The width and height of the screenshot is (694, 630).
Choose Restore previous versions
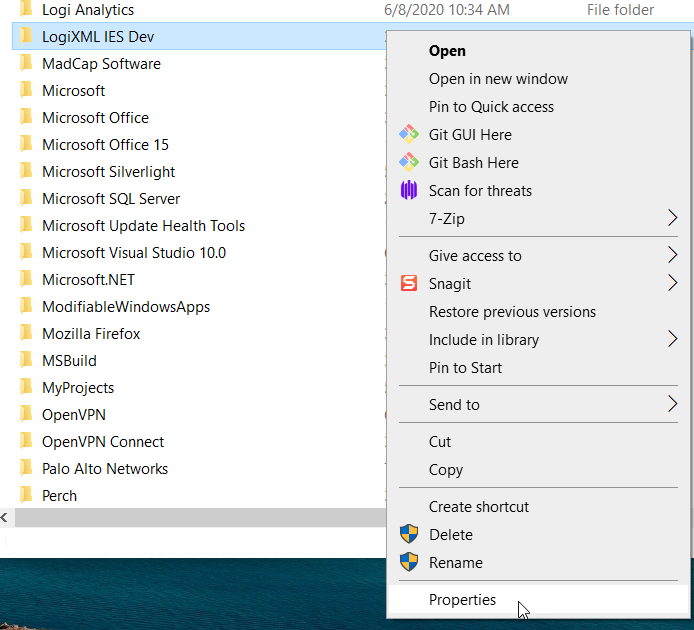pyautogui.click(x=539, y=312)
